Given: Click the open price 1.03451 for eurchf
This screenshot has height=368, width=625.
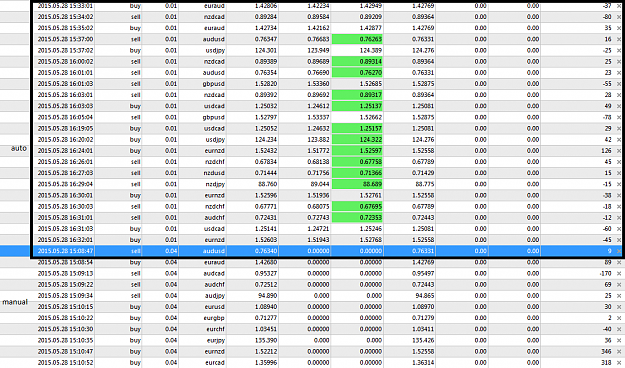Looking at the screenshot, I should pyautogui.click(x=266, y=329).
